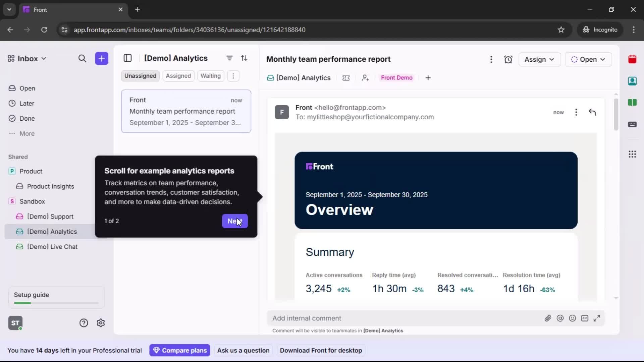Toggle snooze reminder on the conversation
Viewport: 644px width, 362px height.
coord(508,59)
